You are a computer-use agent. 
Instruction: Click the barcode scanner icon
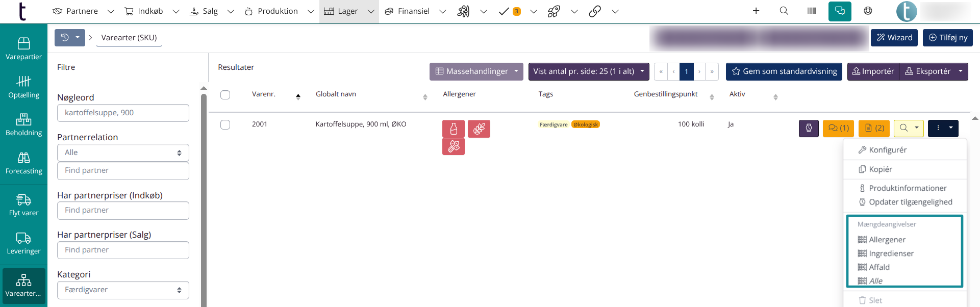click(812, 11)
